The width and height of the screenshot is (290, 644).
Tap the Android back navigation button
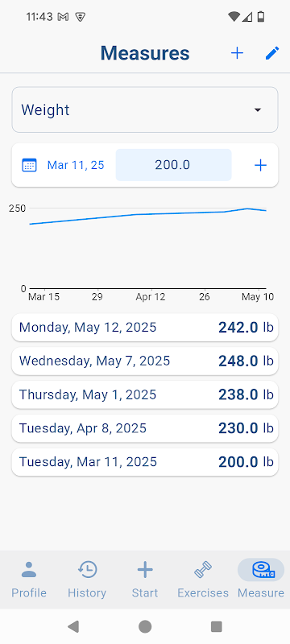point(73,626)
